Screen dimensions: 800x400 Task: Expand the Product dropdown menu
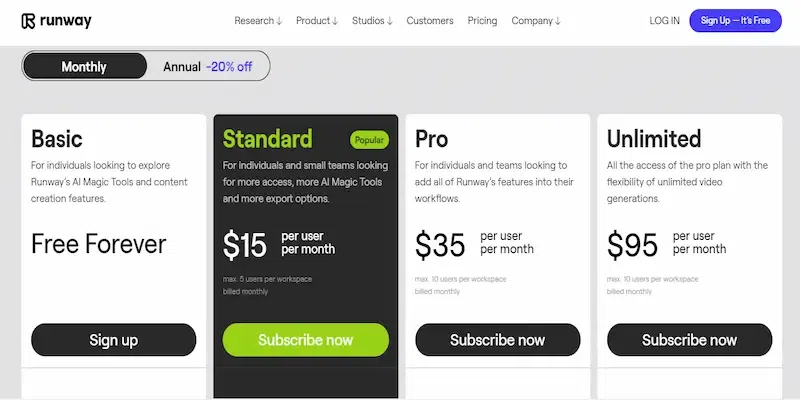point(317,20)
